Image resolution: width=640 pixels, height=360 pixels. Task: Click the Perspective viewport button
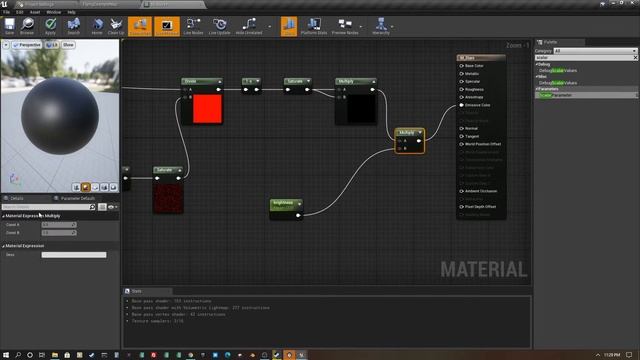tap(27, 45)
